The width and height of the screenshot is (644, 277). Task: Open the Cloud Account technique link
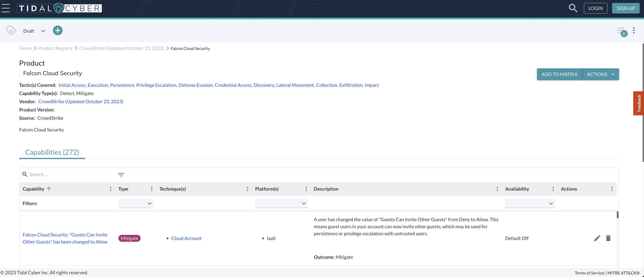coord(186,238)
